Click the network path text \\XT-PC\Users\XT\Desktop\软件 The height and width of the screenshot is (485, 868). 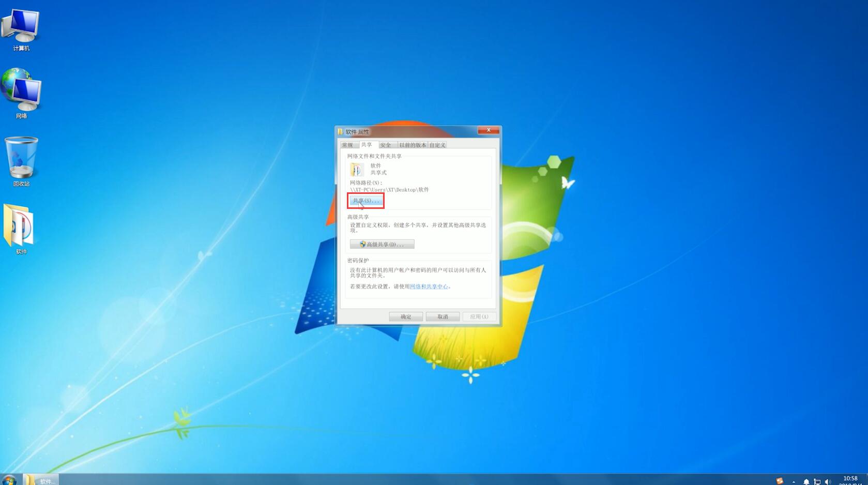pos(389,190)
